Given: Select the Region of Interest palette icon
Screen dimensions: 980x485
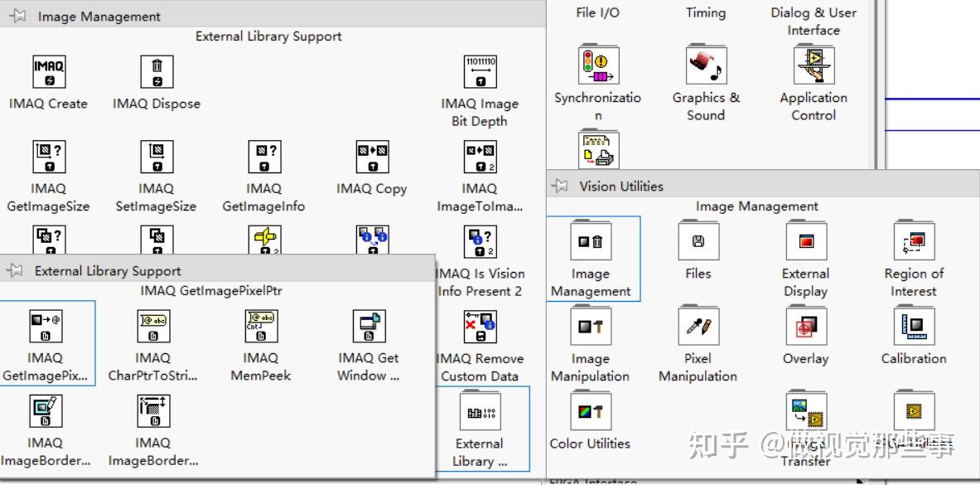Looking at the screenshot, I should 913,242.
